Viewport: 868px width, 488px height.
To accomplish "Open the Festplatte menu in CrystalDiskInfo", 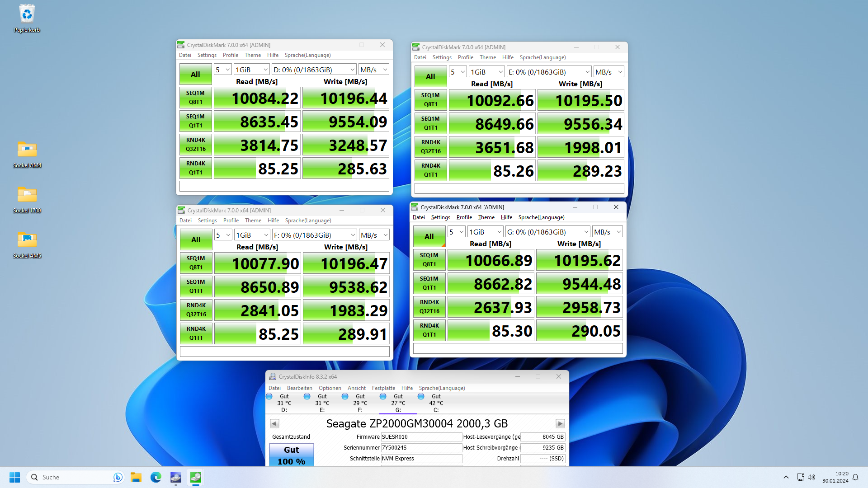I will (x=383, y=388).
